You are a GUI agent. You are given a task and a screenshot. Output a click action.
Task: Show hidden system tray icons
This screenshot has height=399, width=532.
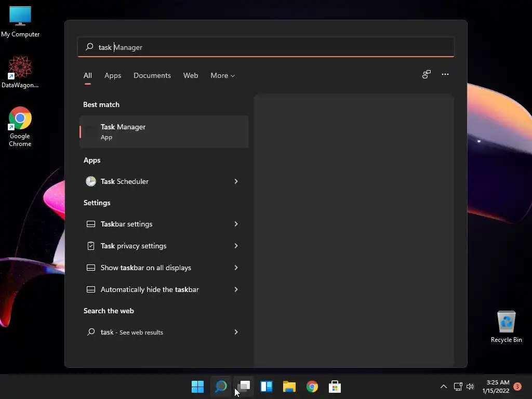[444, 387]
